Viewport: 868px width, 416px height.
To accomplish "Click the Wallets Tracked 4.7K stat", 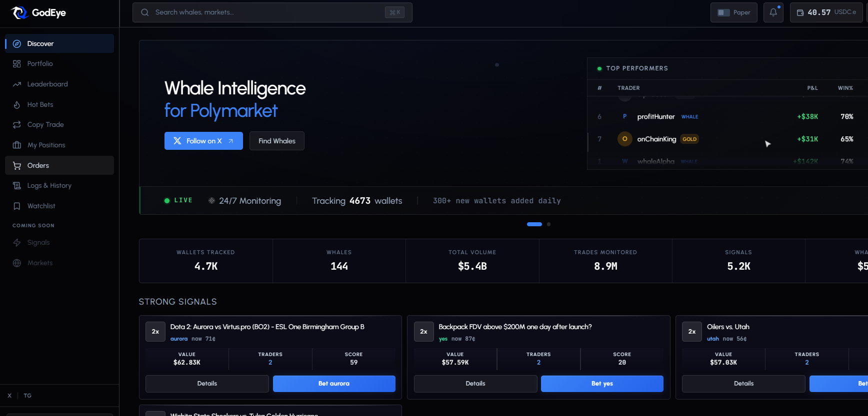I will point(206,261).
